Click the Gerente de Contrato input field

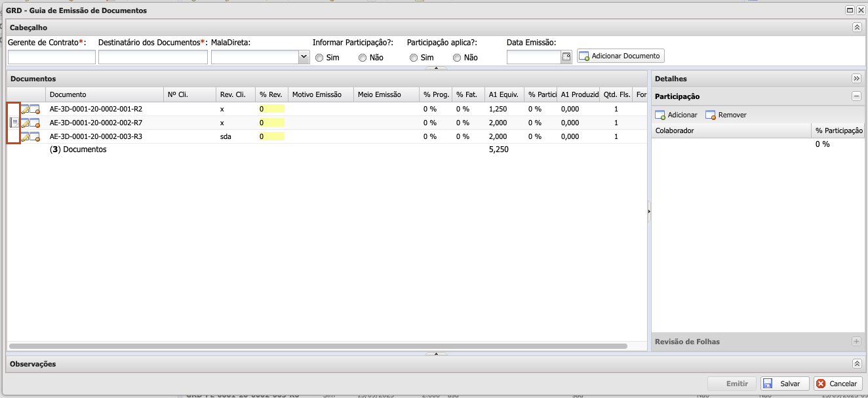coord(52,58)
